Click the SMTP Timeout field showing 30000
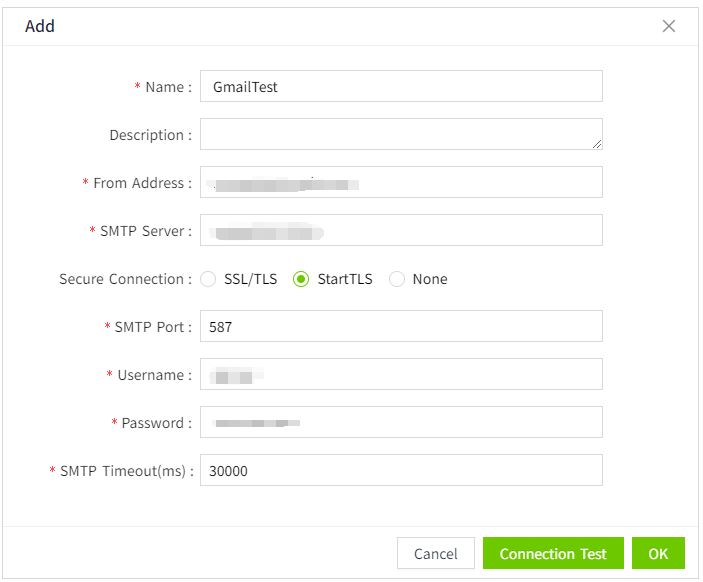The image size is (703, 582). pyautogui.click(x=401, y=471)
